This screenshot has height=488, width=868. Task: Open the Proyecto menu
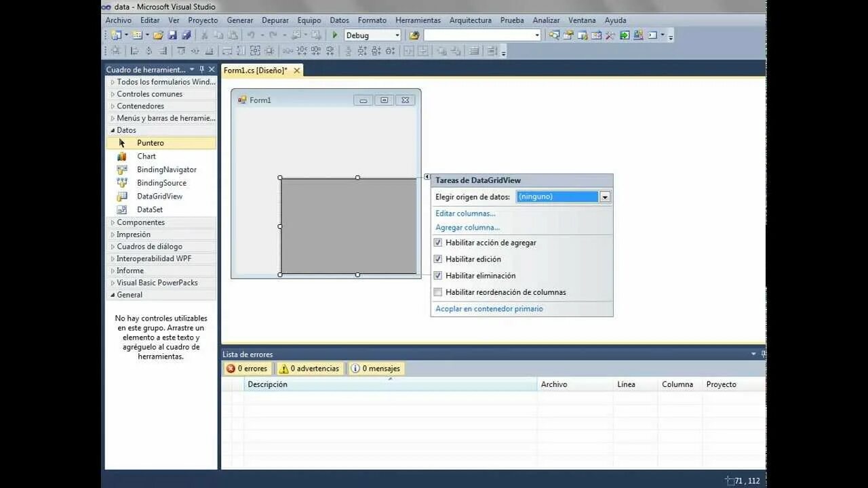click(203, 20)
